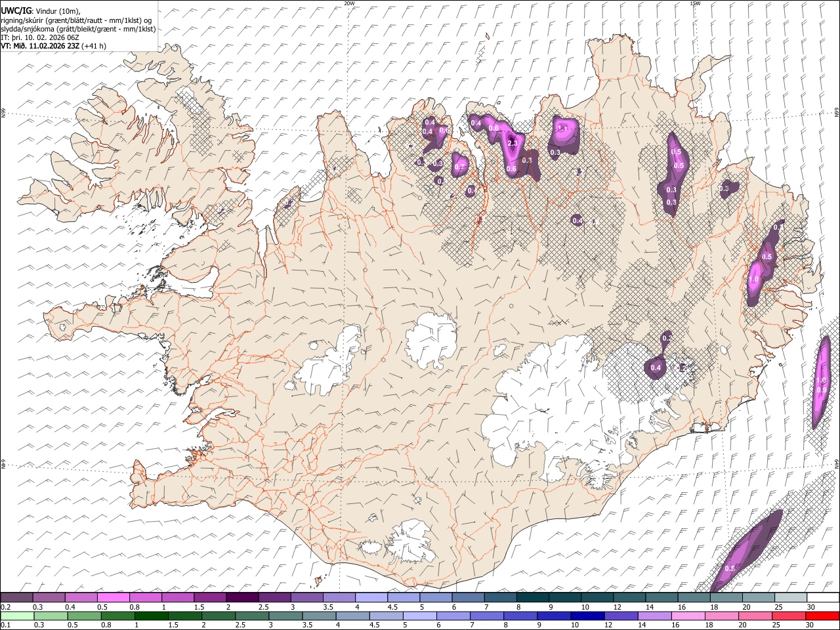The height and width of the screenshot is (630, 840).
Task: Select the darkest green swatch at 1 in the lower legend
Action: pyautogui.click(x=151, y=616)
